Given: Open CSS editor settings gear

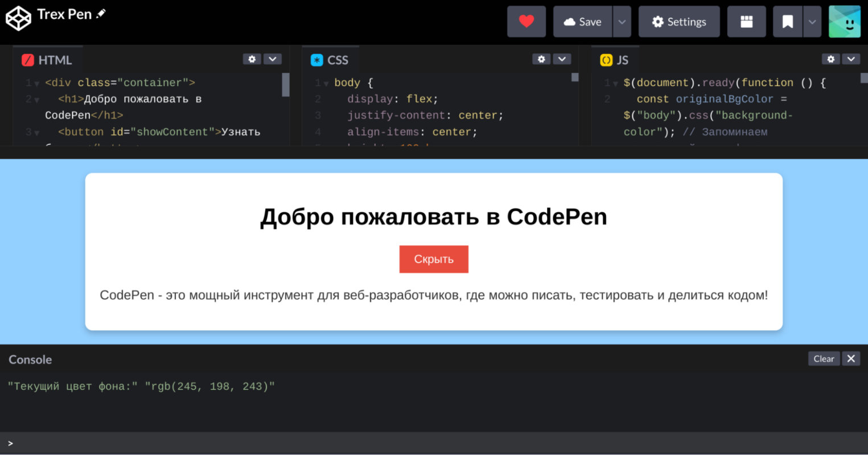Looking at the screenshot, I should [x=541, y=59].
